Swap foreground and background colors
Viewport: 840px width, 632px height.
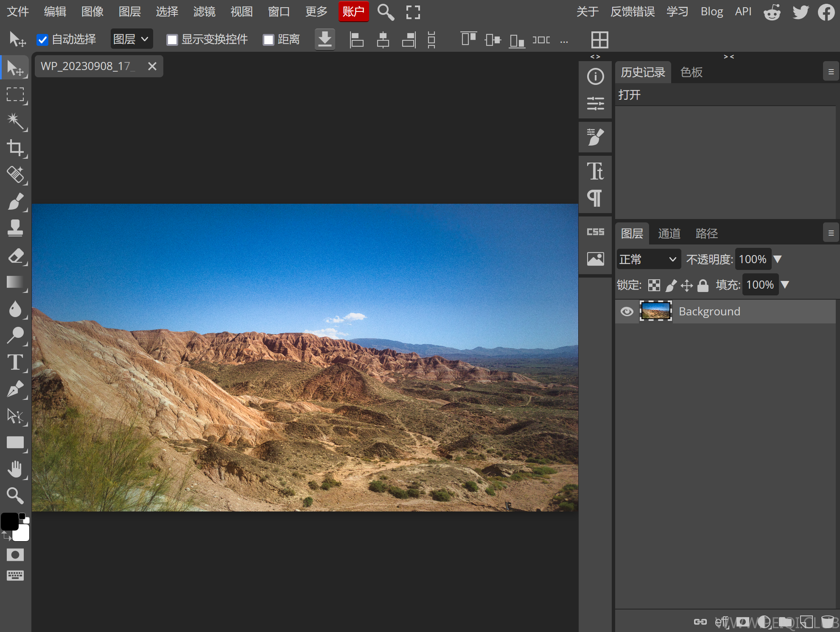pyautogui.click(x=6, y=536)
